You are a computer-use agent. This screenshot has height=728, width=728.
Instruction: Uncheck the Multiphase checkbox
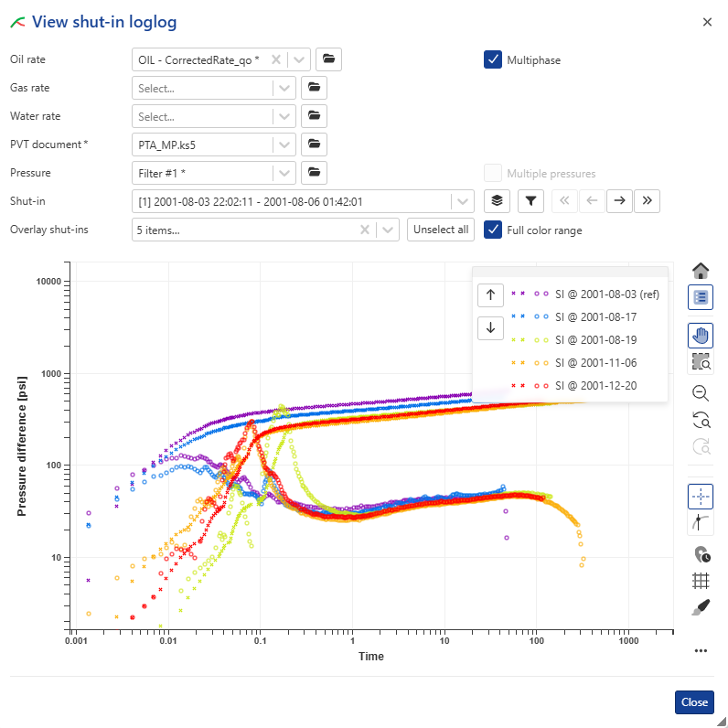[493, 59]
